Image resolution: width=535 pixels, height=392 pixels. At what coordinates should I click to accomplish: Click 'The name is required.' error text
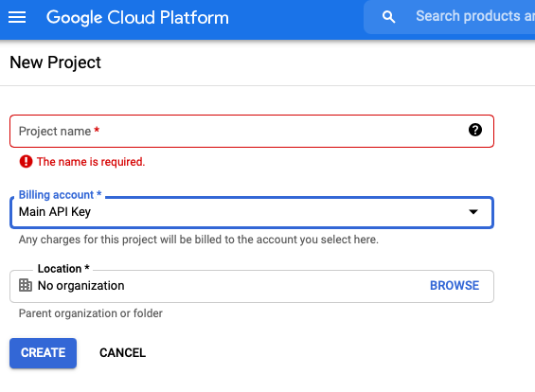[91, 162]
